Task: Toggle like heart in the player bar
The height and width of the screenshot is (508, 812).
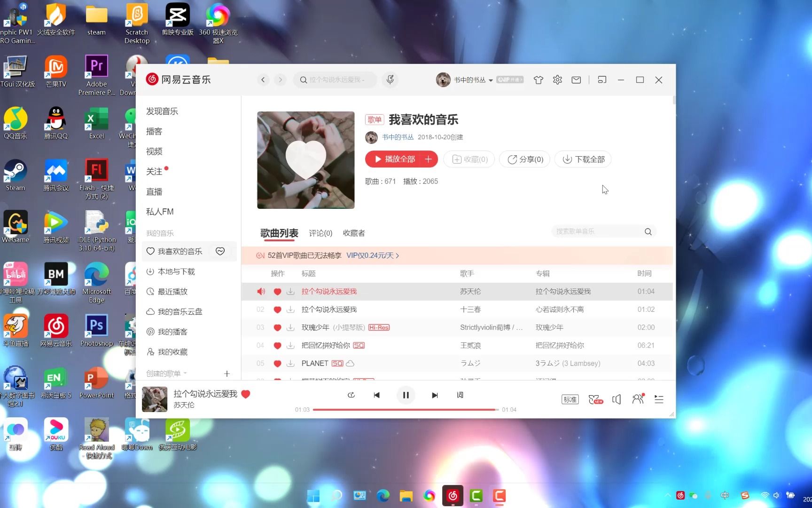Action: tap(246, 394)
